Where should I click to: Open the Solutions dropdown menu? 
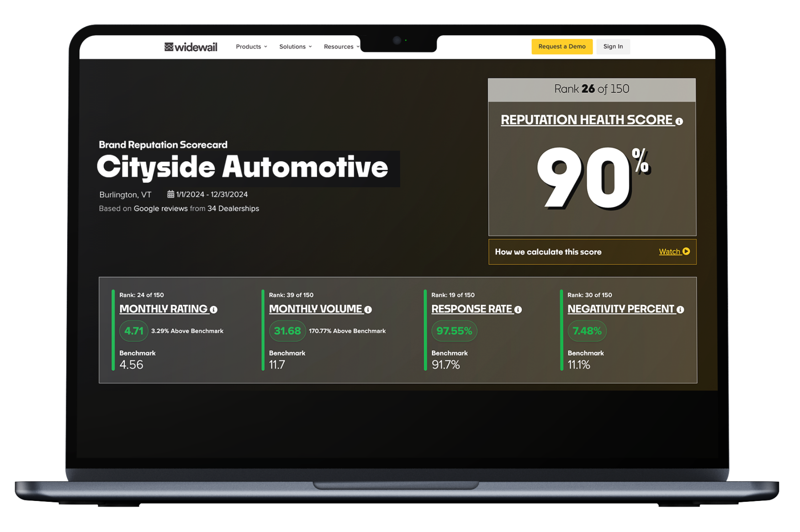295,47
